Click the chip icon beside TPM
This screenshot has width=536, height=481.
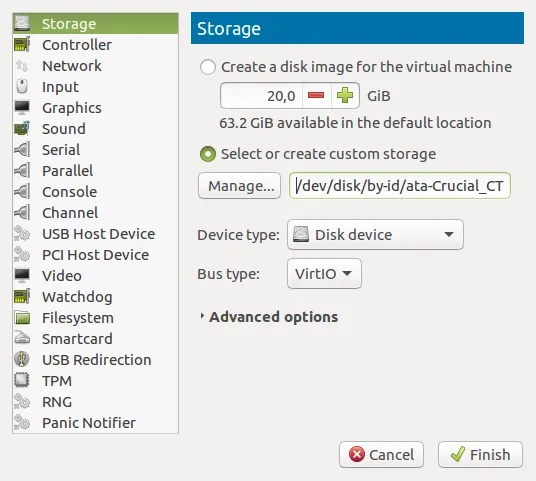click(22, 380)
